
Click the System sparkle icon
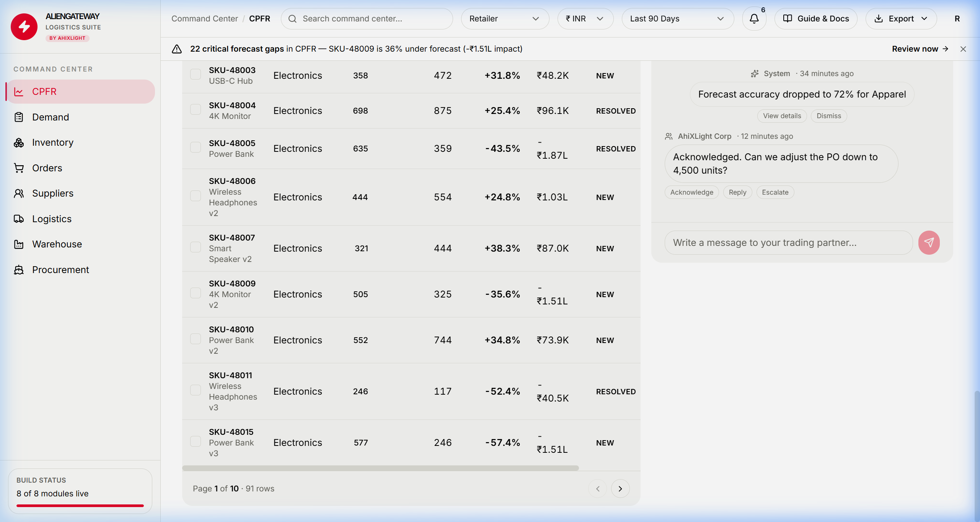[x=755, y=73]
